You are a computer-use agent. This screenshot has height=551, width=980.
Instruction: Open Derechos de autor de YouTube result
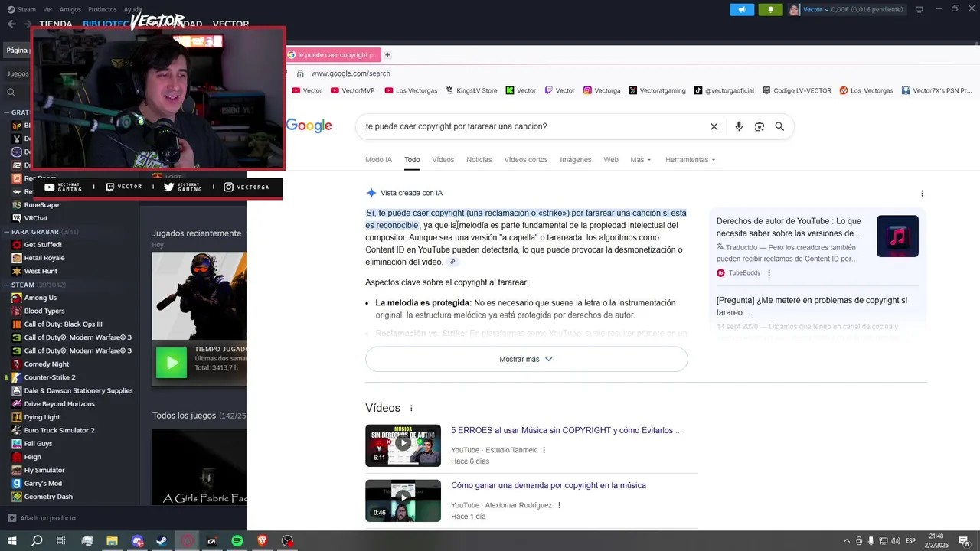pyautogui.click(x=789, y=227)
